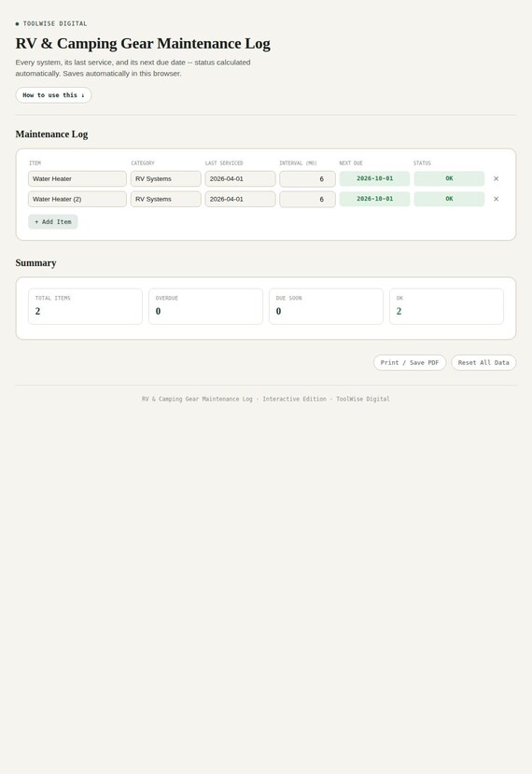Edit interval months for Water Heater (2)
Image resolution: width=532 pixels, height=774 pixels.
click(307, 199)
